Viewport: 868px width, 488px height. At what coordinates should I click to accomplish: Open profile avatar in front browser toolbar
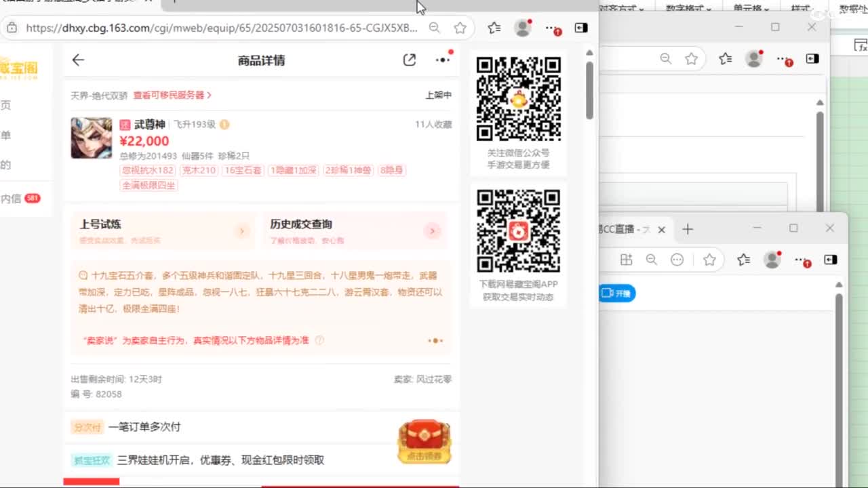(x=522, y=28)
